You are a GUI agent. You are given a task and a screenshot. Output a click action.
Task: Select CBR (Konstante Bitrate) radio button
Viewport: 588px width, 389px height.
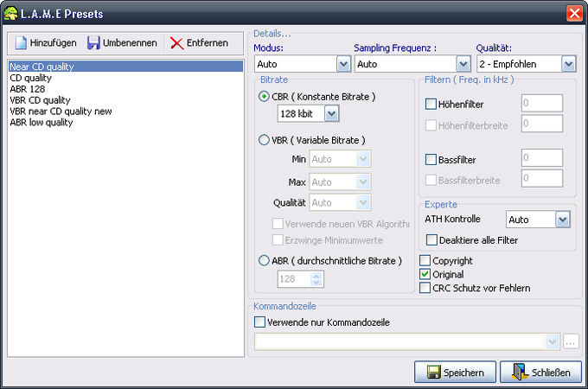264,97
